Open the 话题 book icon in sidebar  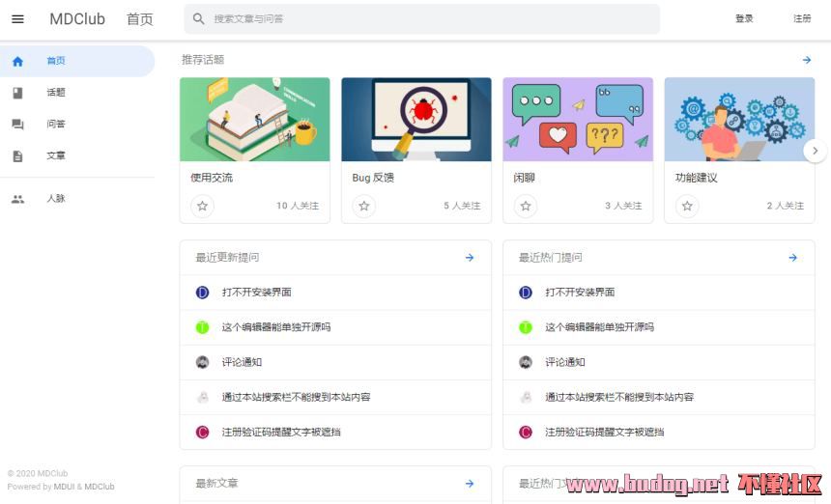pos(17,93)
